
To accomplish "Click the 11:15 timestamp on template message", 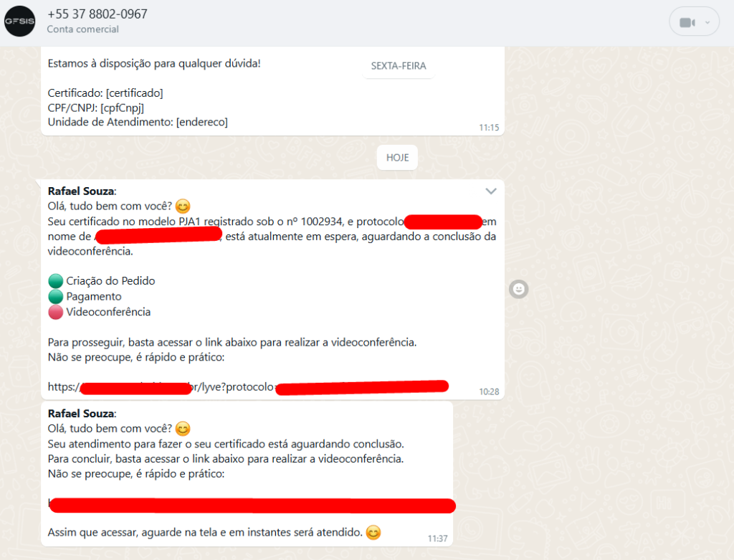I will [489, 128].
